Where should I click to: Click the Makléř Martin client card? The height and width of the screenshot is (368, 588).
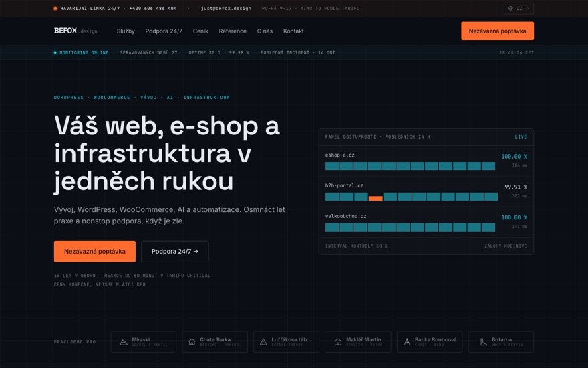click(358, 342)
